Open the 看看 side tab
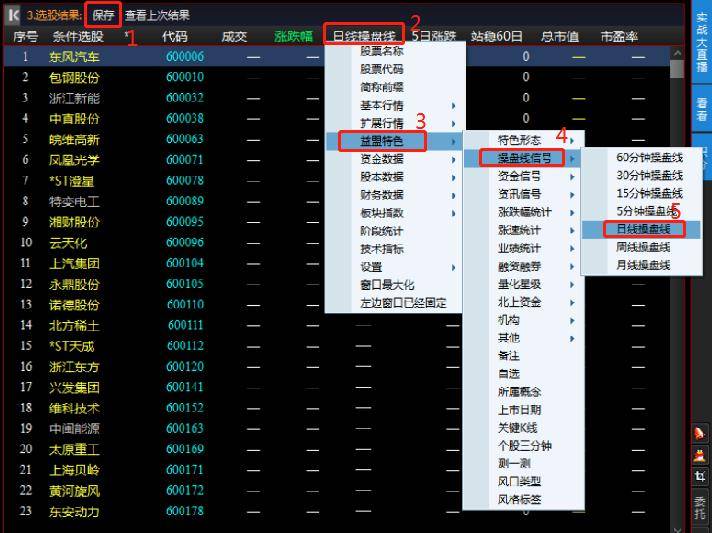The image size is (712, 533). (702, 109)
